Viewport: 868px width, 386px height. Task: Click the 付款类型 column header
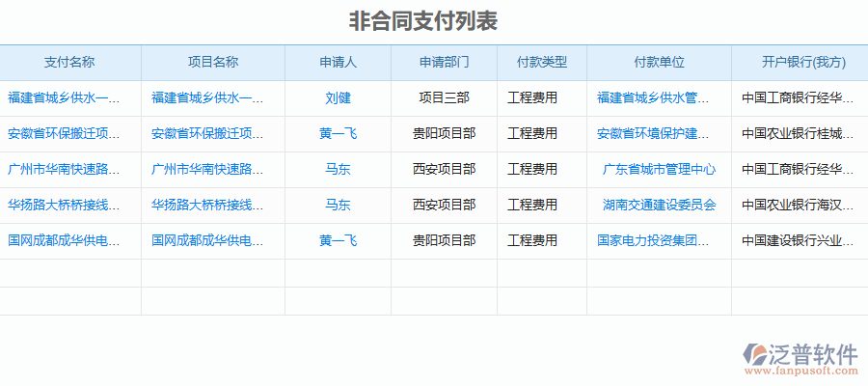(541, 62)
